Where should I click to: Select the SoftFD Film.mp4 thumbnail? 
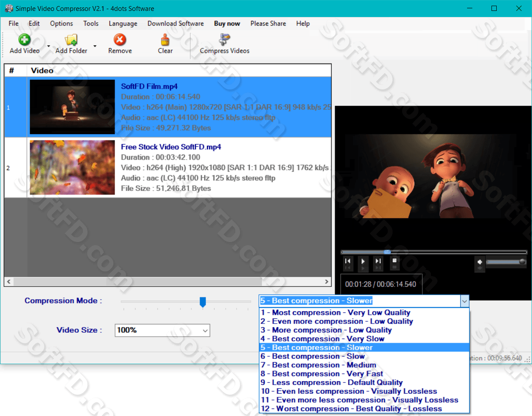pyautogui.click(x=72, y=107)
